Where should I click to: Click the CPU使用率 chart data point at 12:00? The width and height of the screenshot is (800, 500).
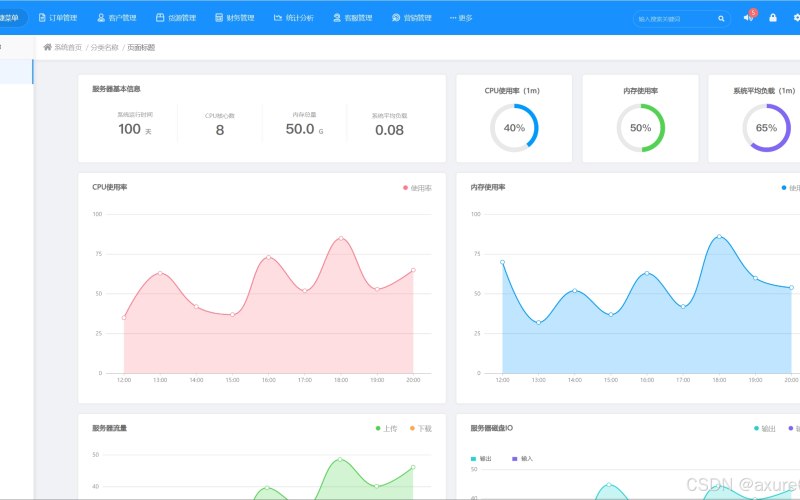tap(124, 318)
